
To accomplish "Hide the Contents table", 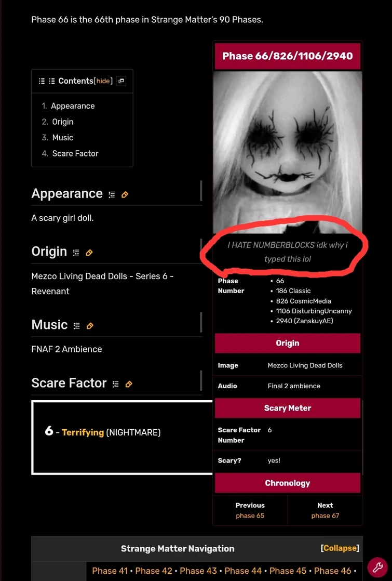I will tap(103, 81).
